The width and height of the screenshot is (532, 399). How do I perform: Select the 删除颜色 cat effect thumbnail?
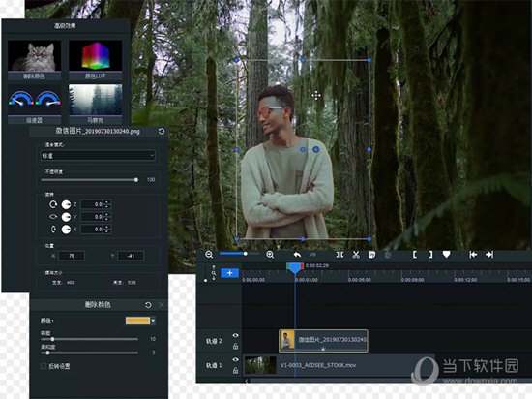(34, 60)
